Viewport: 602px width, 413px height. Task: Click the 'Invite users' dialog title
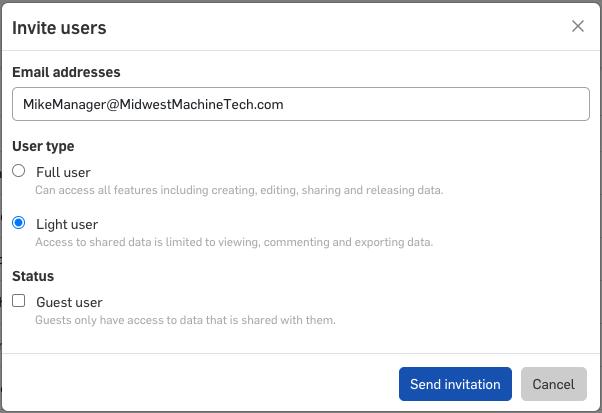pyautogui.click(x=59, y=28)
